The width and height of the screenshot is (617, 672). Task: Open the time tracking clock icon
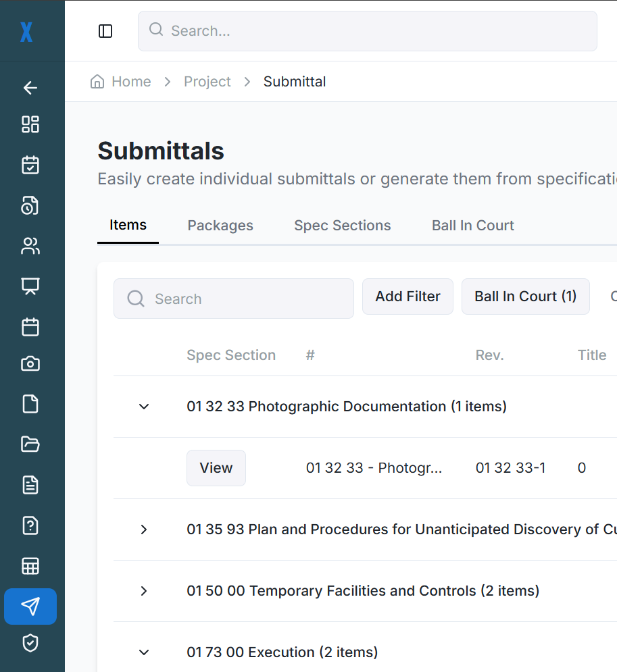(x=30, y=205)
